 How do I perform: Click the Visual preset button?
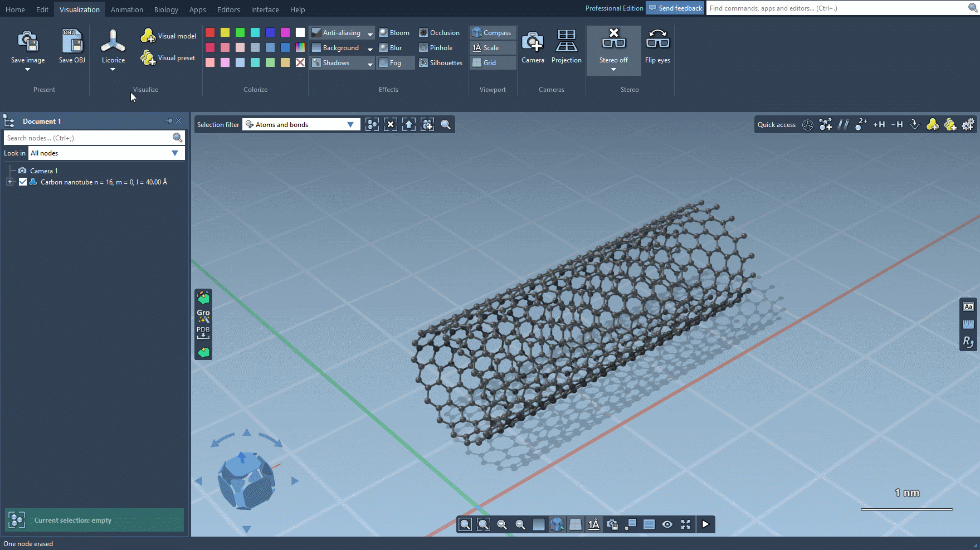[x=168, y=58]
